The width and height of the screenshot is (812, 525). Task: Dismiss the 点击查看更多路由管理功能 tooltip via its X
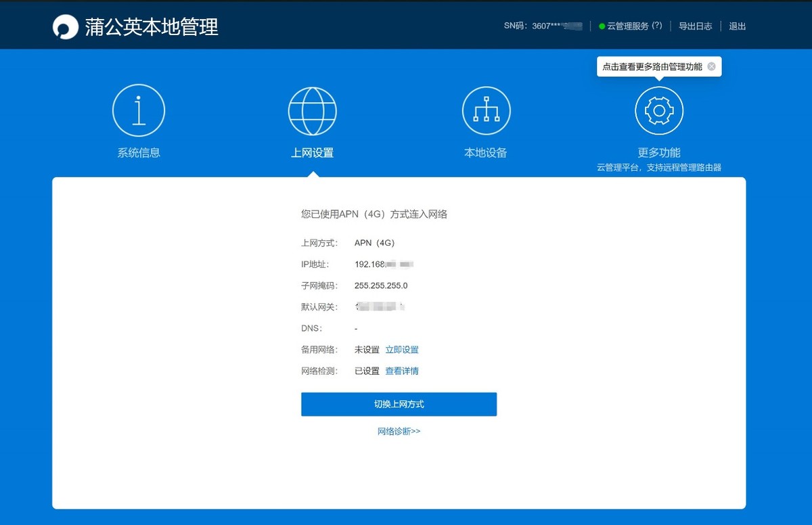711,66
